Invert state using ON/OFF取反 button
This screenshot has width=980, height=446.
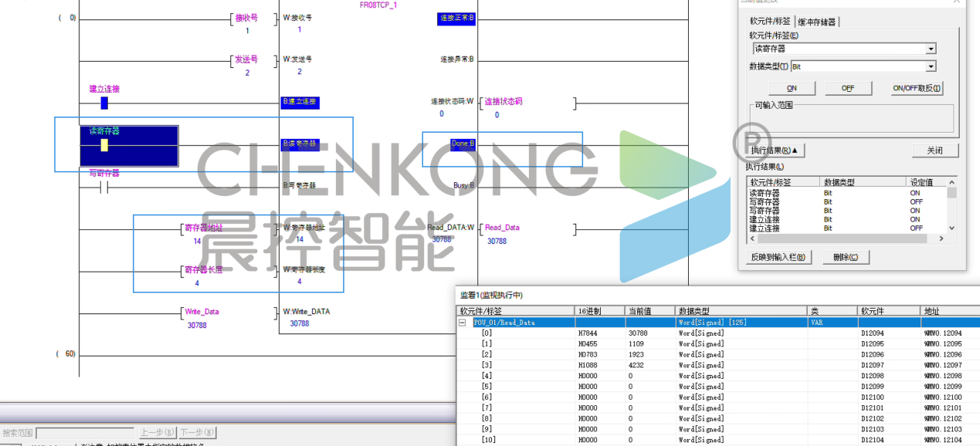[x=917, y=88]
